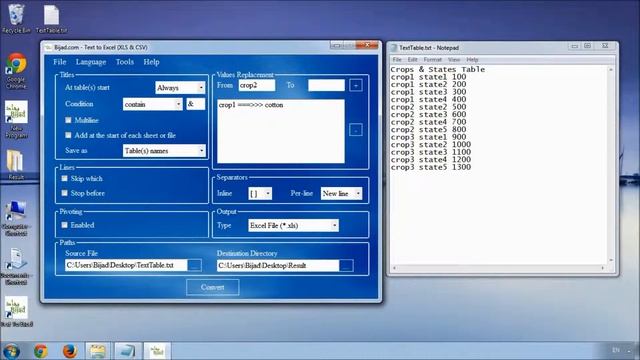Open the Notepad Edit menu

[x=412, y=60]
